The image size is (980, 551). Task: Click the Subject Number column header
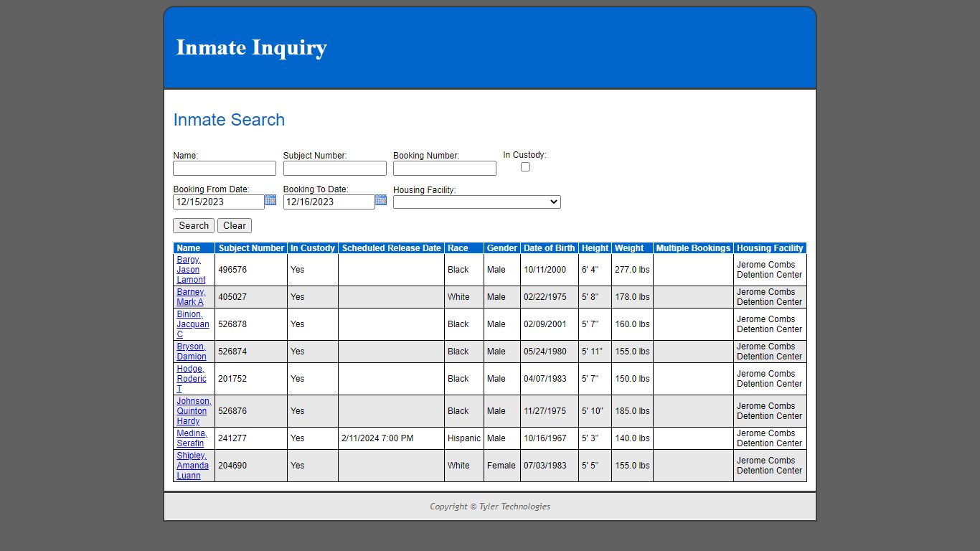pyautogui.click(x=251, y=248)
